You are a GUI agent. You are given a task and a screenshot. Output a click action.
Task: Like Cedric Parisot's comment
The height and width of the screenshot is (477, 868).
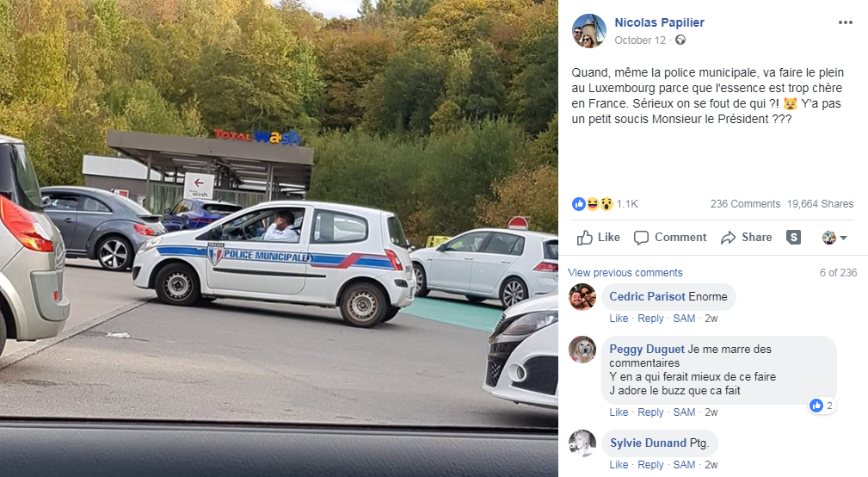619,319
